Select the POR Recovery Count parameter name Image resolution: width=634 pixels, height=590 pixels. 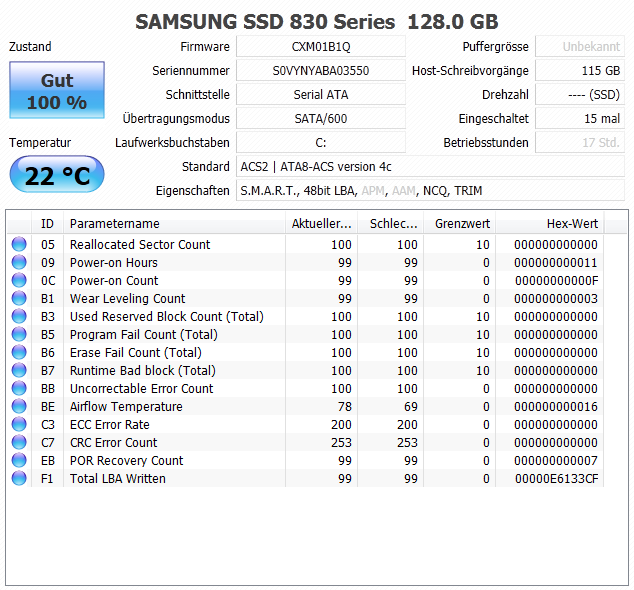point(127,460)
